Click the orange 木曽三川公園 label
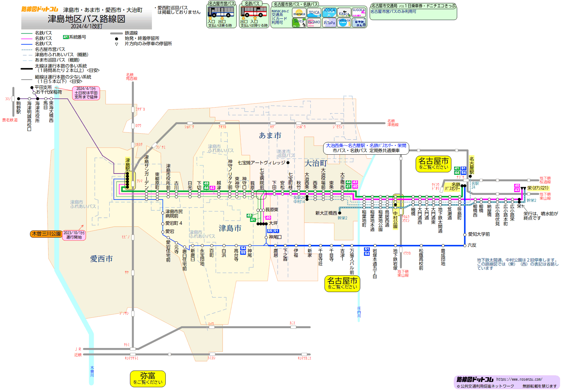 (46, 234)
